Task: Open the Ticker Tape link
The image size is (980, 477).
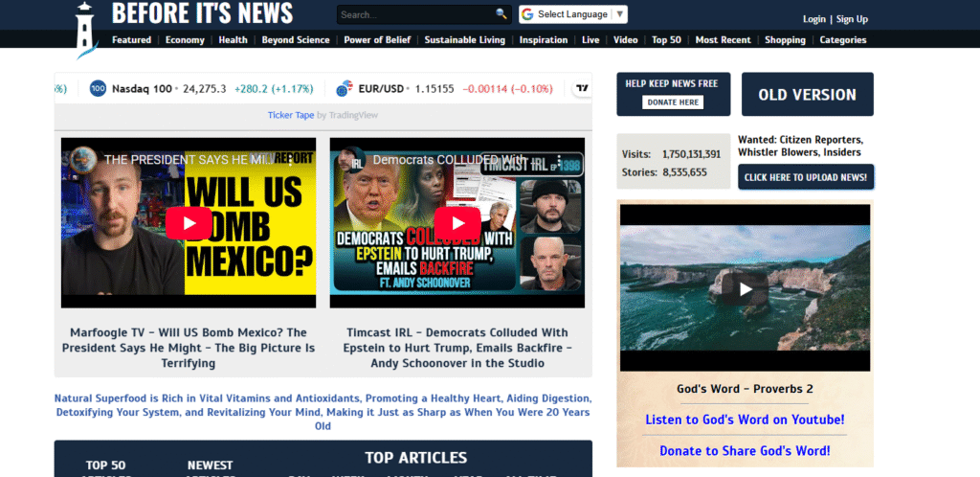Action: click(291, 115)
